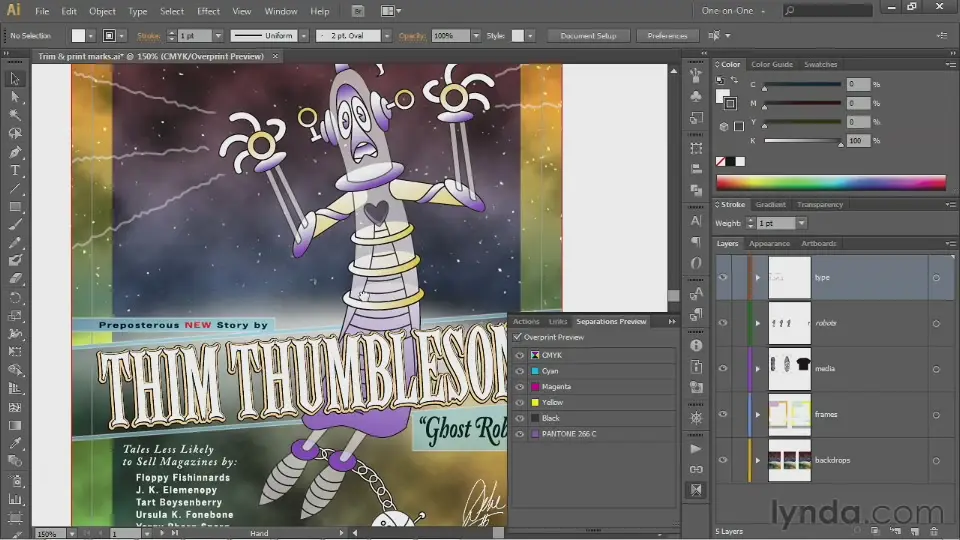The height and width of the screenshot is (540, 960).
Task: Close the Trim & print marks.ai document tab
Action: 275,56
